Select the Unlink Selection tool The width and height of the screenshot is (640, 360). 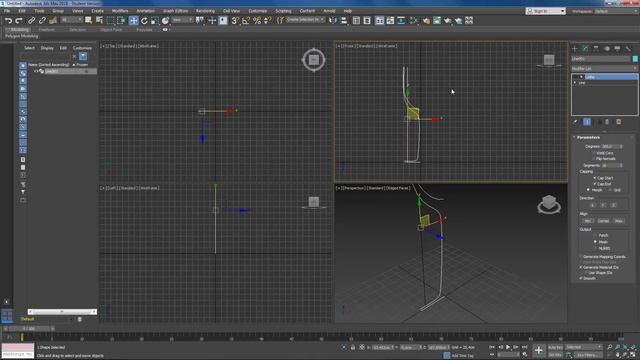(x=42, y=20)
